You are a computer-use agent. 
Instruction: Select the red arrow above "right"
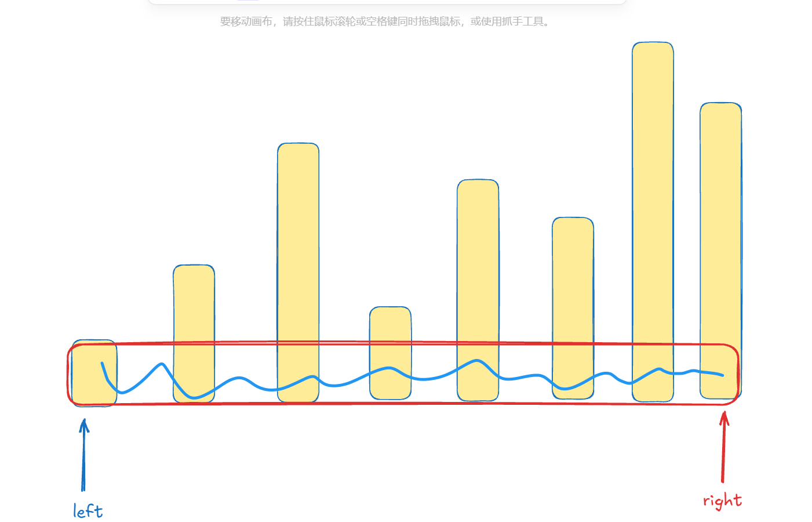coord(723,447)
